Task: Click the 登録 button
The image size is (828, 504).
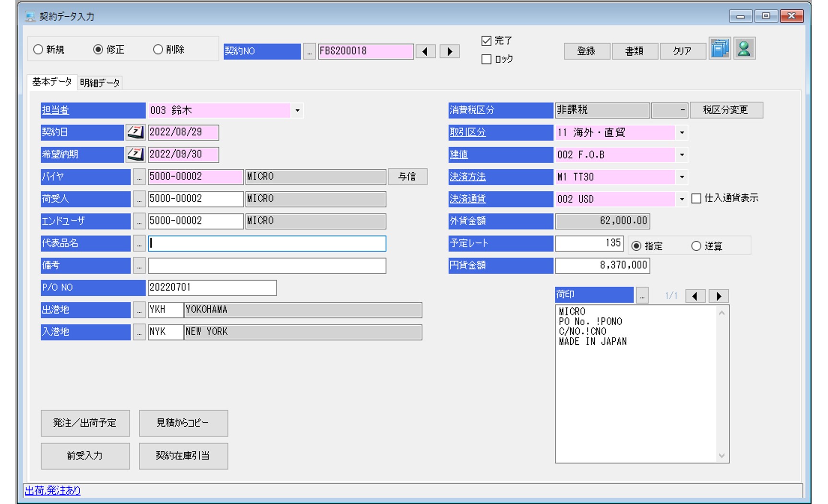Action: [587, 51]
